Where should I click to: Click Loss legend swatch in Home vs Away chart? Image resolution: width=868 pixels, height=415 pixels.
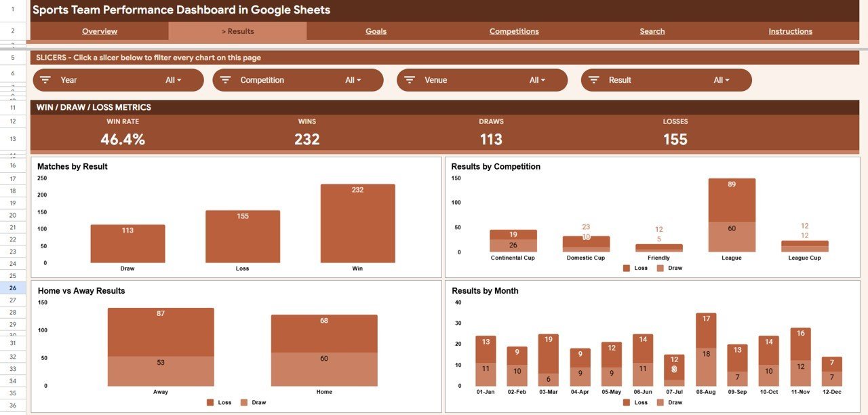click(211, 402)
